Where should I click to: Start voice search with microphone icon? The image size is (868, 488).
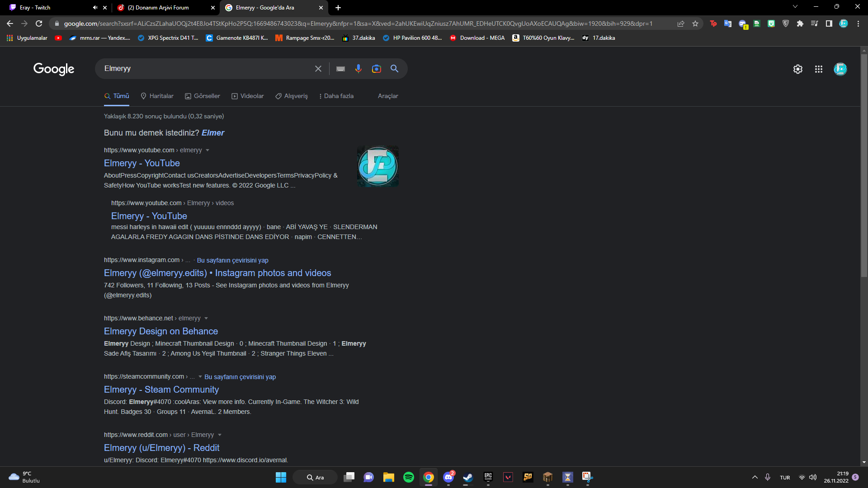[358, 69]
